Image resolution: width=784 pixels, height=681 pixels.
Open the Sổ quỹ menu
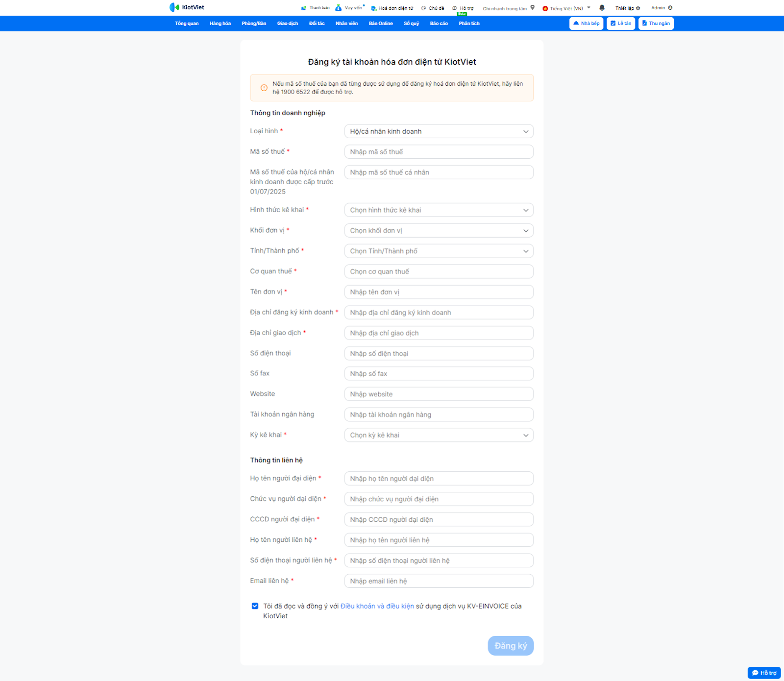pyautogui.click(x=412, y=24)
